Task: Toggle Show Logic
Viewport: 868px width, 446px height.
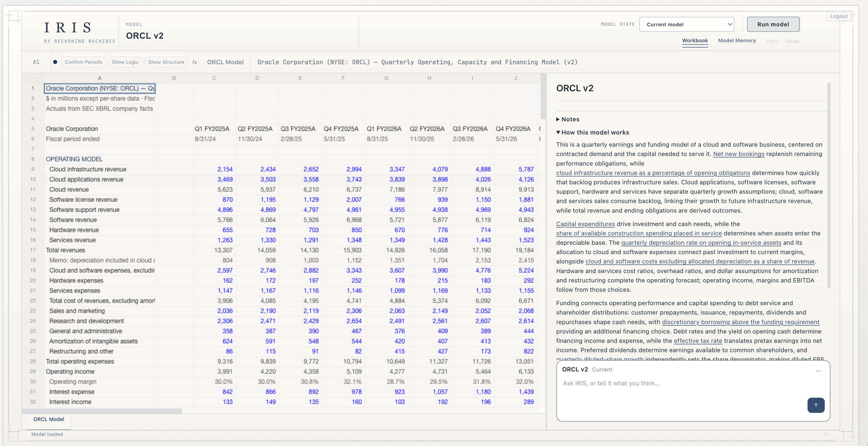Action: (x=125, y=62)
